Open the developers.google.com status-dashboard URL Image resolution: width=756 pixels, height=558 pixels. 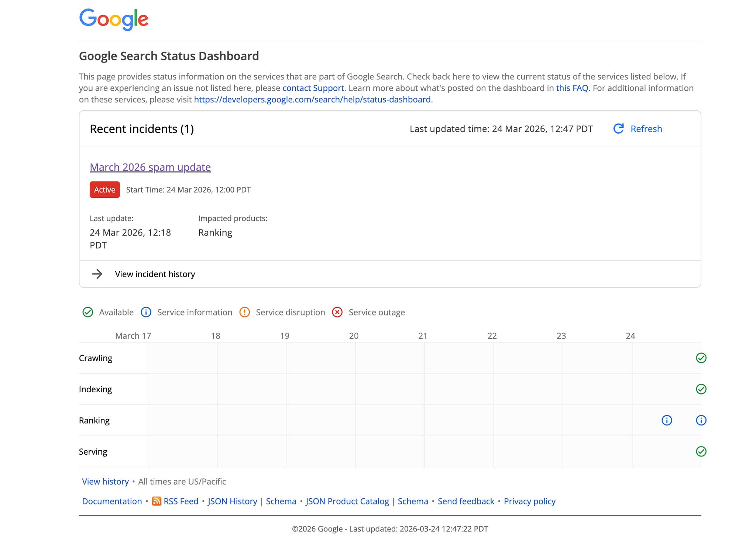tap(312, 100)
